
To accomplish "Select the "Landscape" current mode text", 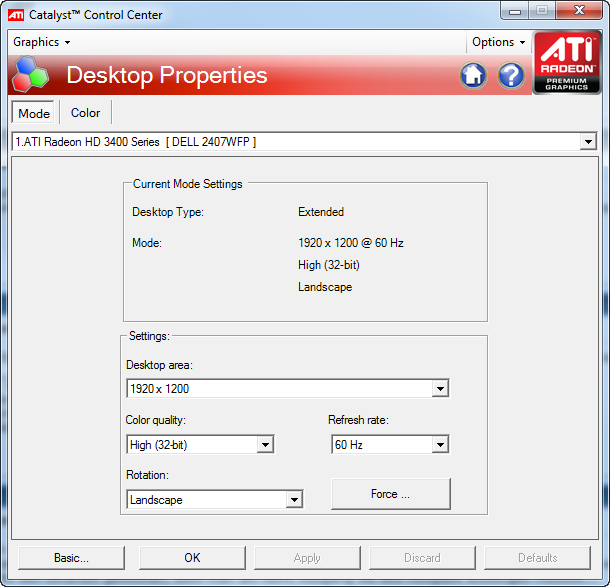I will (x=325, y=287).
